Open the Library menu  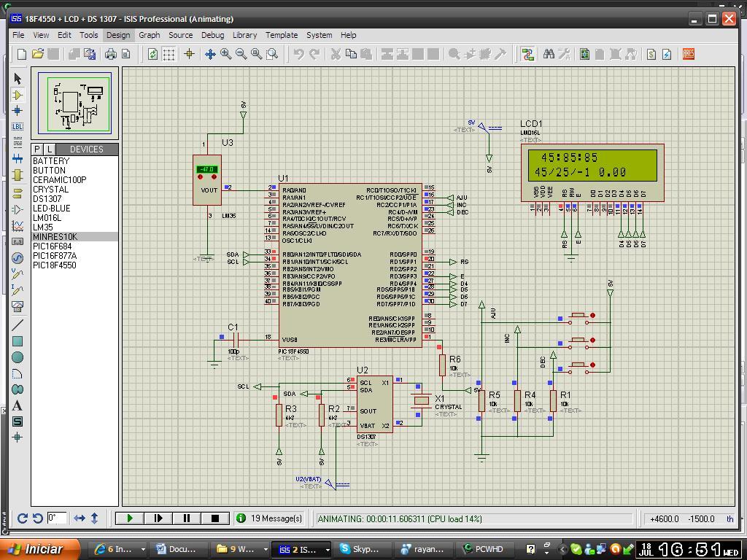(x=245, y=35)
